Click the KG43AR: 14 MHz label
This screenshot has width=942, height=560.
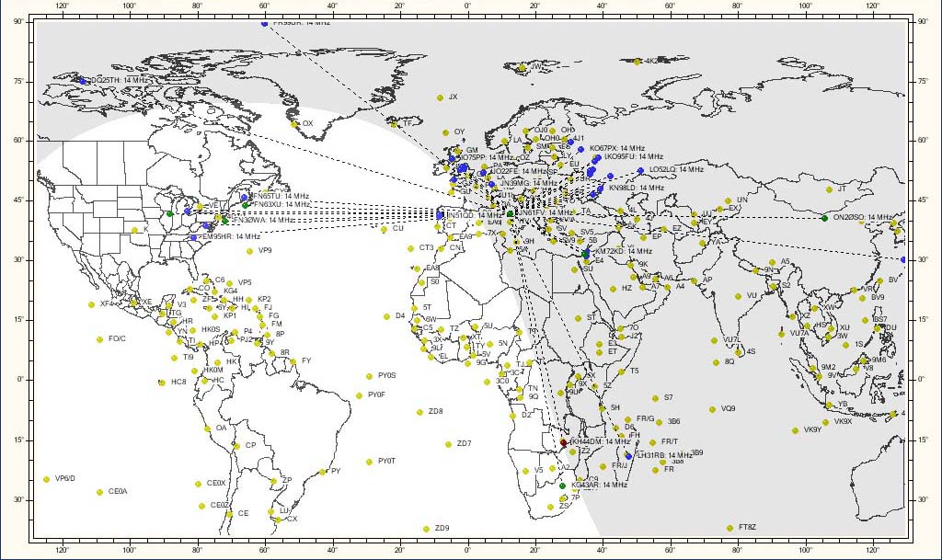[x=599, y=485]
